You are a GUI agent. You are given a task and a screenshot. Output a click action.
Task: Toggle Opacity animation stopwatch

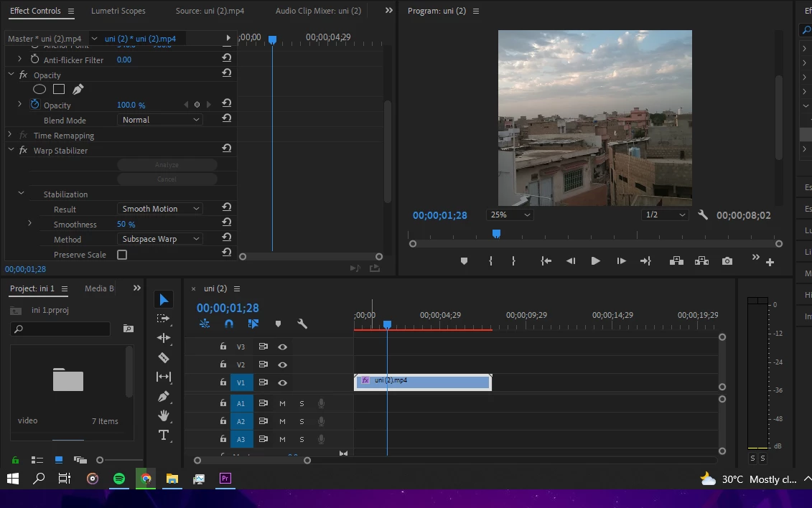tap(34, 105)
